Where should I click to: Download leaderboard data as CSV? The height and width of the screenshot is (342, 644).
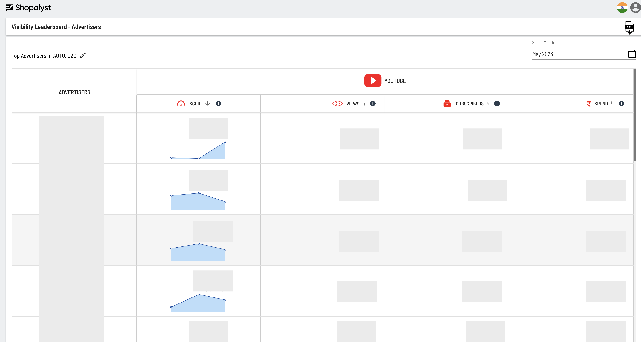click(630, 27)
